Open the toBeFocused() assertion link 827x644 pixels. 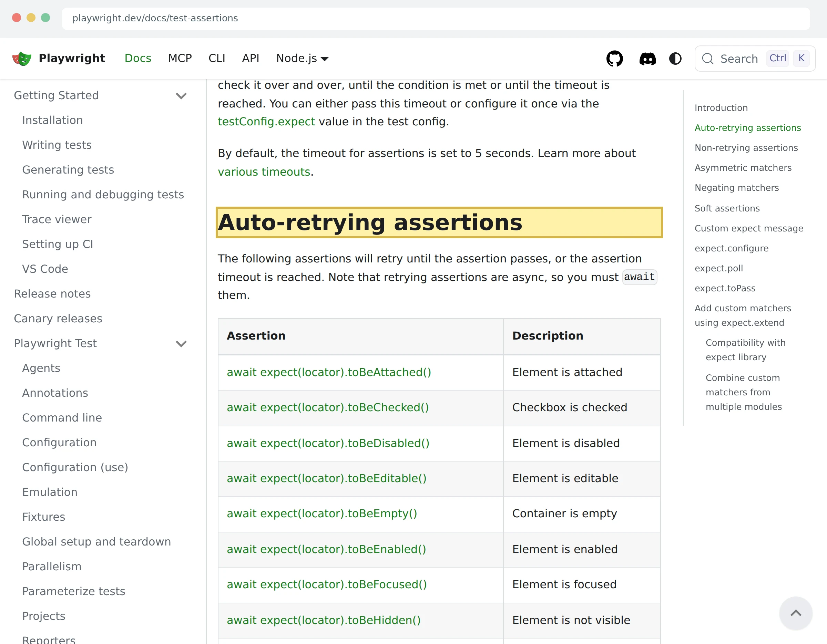tap(327, 585)
